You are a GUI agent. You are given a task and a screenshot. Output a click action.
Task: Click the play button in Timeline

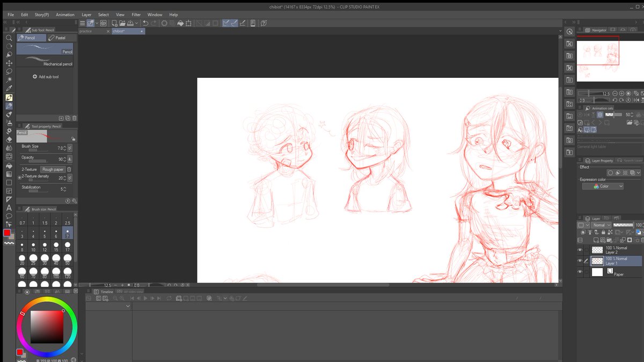tap(145, 298)
